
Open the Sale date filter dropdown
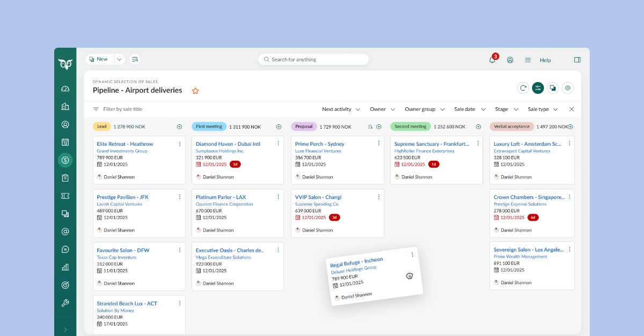pos(470,109)
